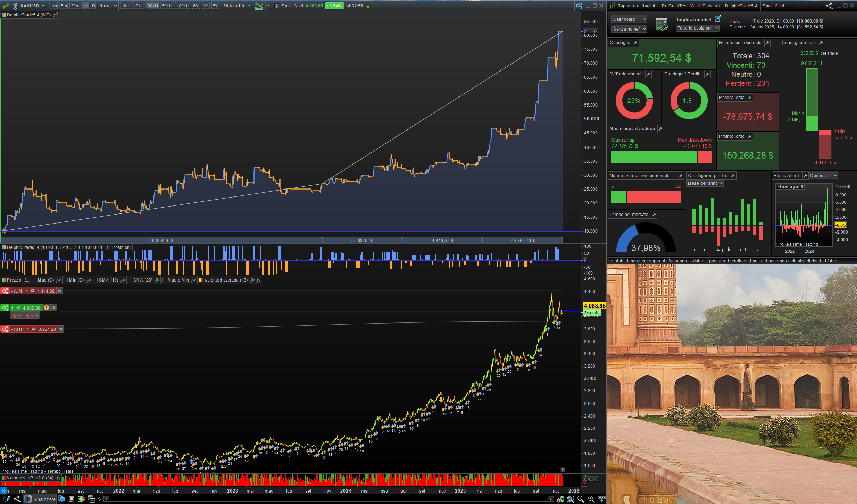Screen dimensions: 857x504
Task: Expand the Dashboard dropdown
Action: coord(629,19)
